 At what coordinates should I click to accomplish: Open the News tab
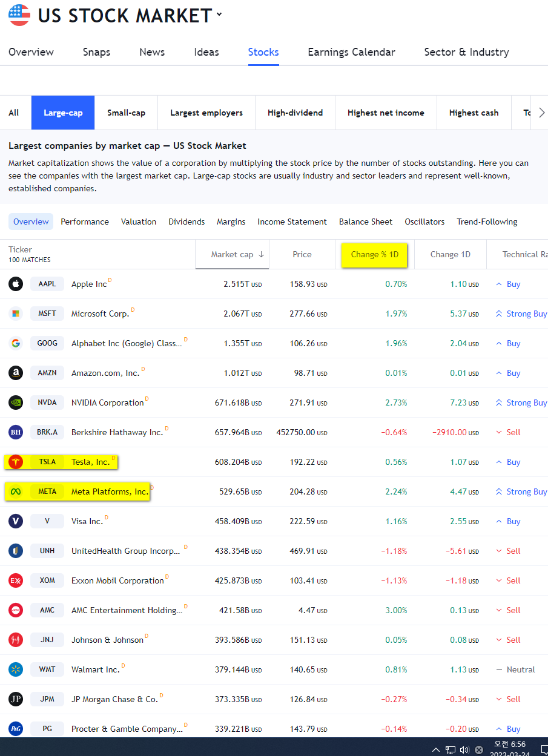[152, 52]
